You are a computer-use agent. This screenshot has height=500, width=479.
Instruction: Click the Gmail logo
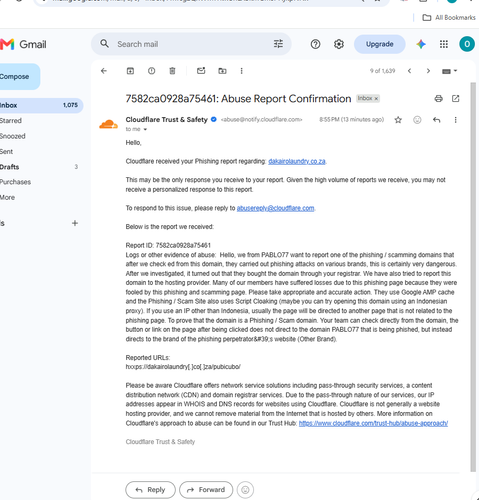click(23, 44)
